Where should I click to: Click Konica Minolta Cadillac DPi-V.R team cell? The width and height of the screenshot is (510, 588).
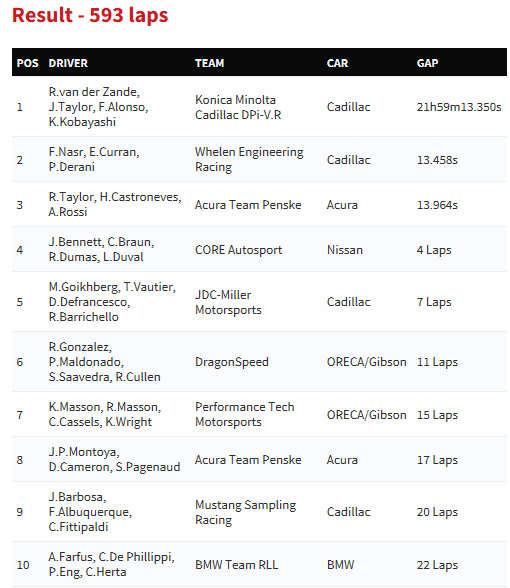click(x=238, y=107)
